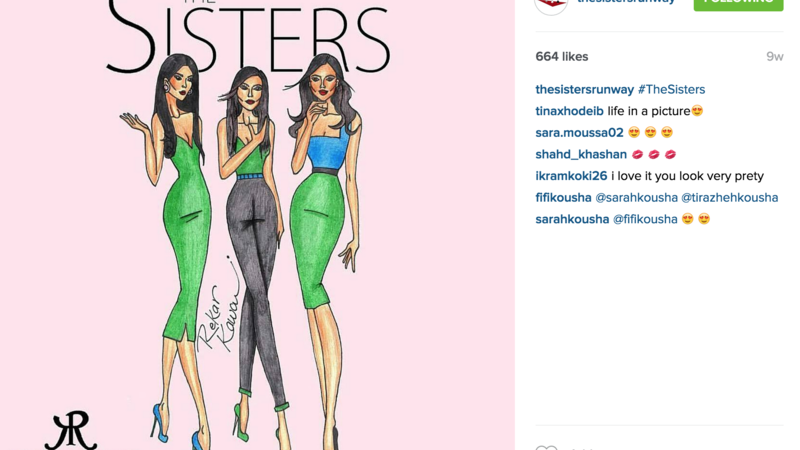Open sara.moussa02's profile link

click(579, 133)
